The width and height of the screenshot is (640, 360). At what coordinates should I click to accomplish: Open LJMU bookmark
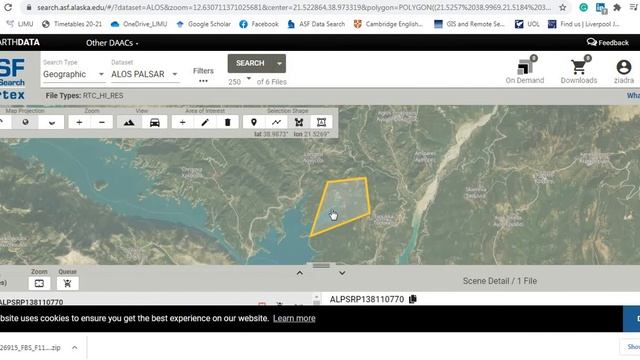click(x=20, y=24)
